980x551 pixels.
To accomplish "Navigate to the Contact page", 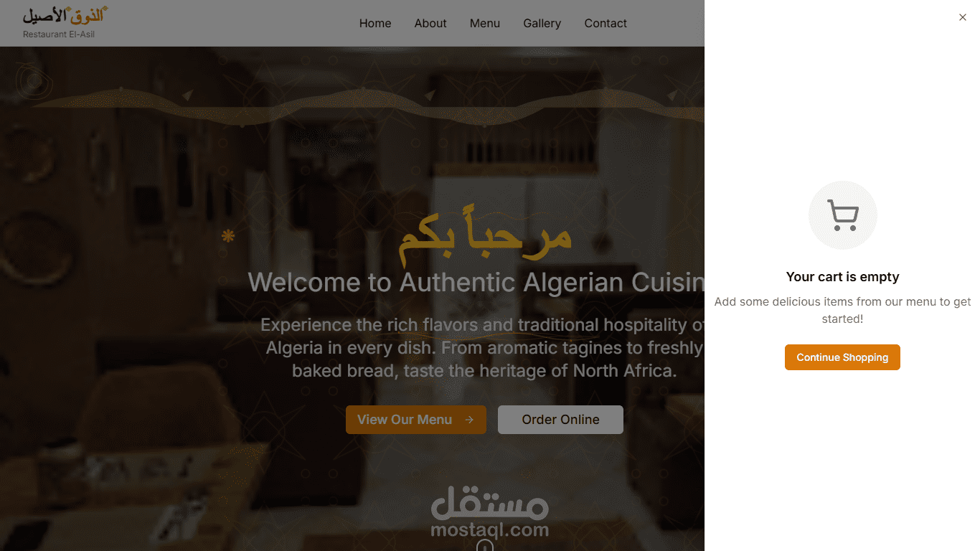I will coord(606,23).
